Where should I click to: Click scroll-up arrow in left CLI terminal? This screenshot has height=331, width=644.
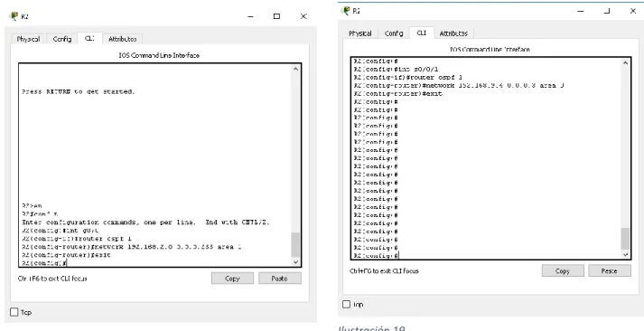(295, 69)
